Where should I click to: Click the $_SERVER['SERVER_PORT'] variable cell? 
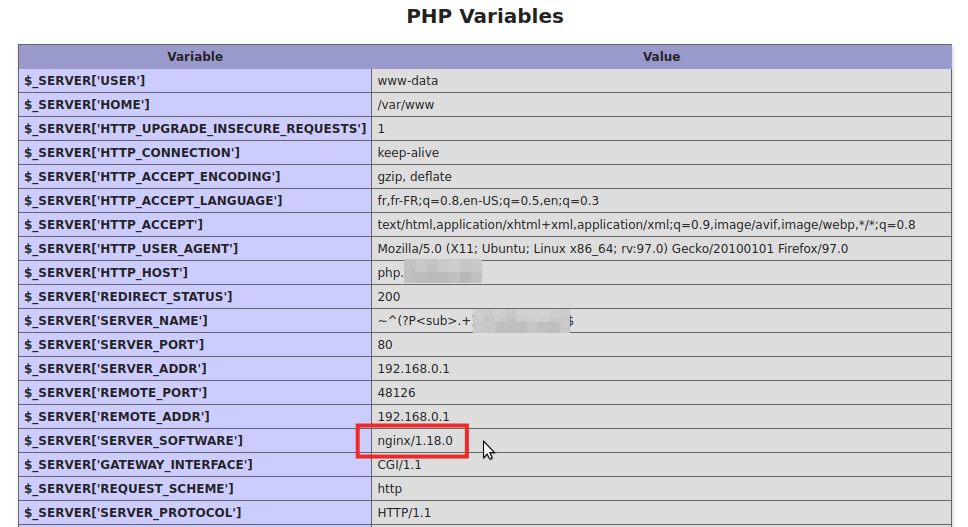pyautogui.click(x=114, y=345)
